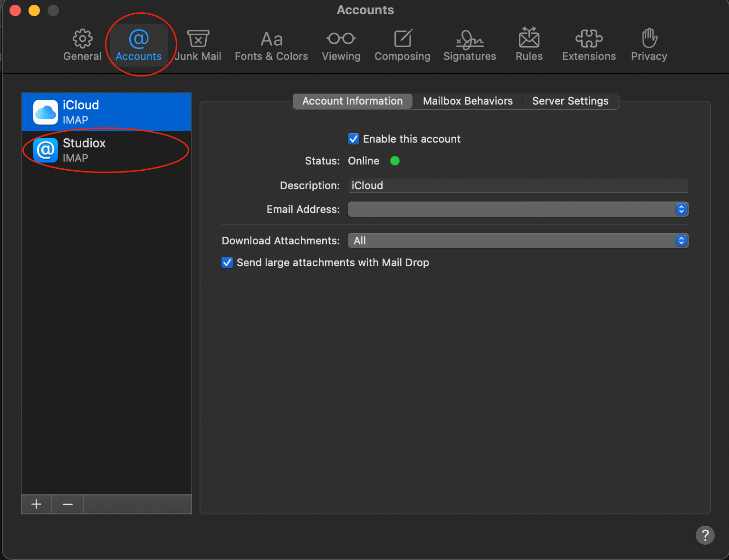Open the Email Address dropdown
The height and width of the screenshot is (560, 729).
click(518, 209)
